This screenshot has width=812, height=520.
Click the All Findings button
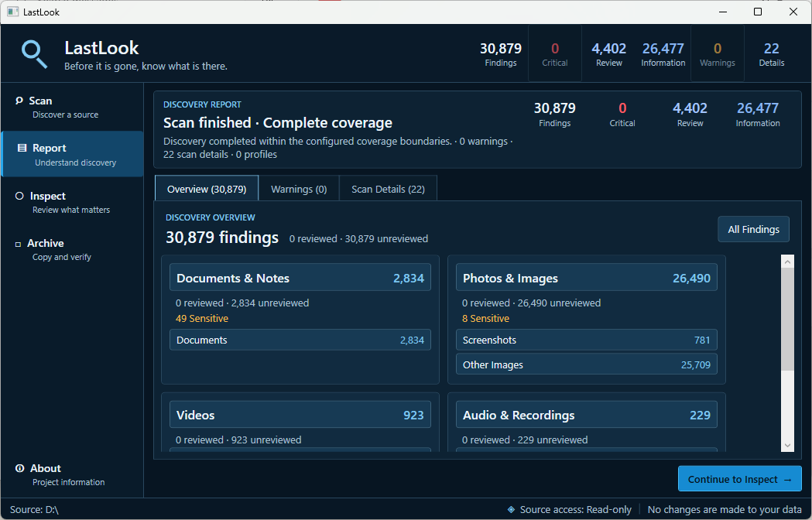click(753, 230)
